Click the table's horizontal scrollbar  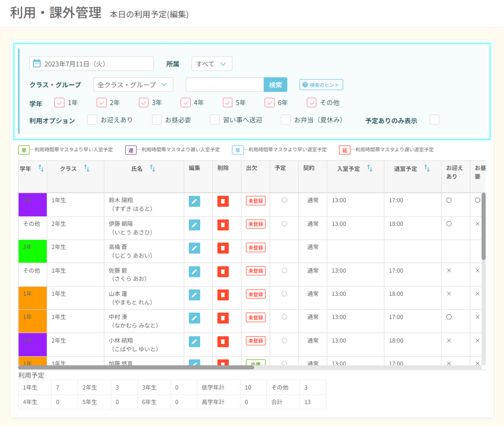click(136, 367)
